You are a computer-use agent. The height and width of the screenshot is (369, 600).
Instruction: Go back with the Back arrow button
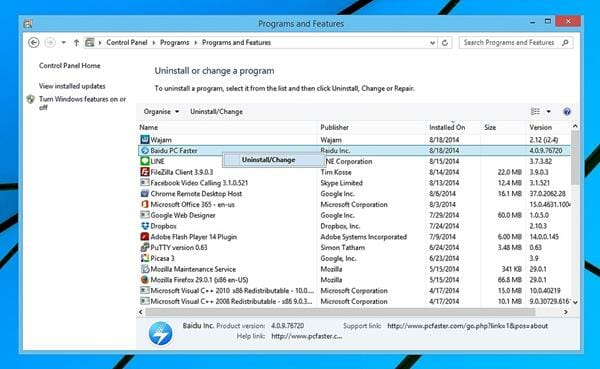pyautogui.click(x=34, y=42)
